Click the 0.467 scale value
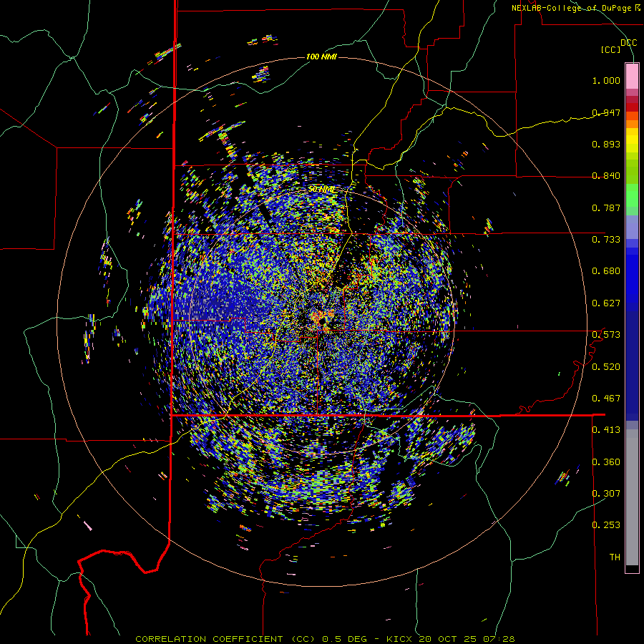This screenshot has width=644, height=644. coord(606,399)
